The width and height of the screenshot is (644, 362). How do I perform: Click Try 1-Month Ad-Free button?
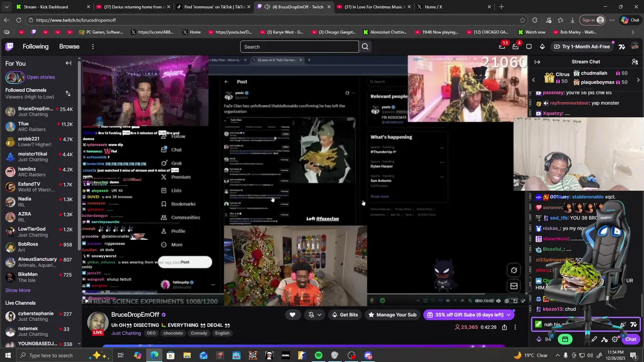coord(582,47)
